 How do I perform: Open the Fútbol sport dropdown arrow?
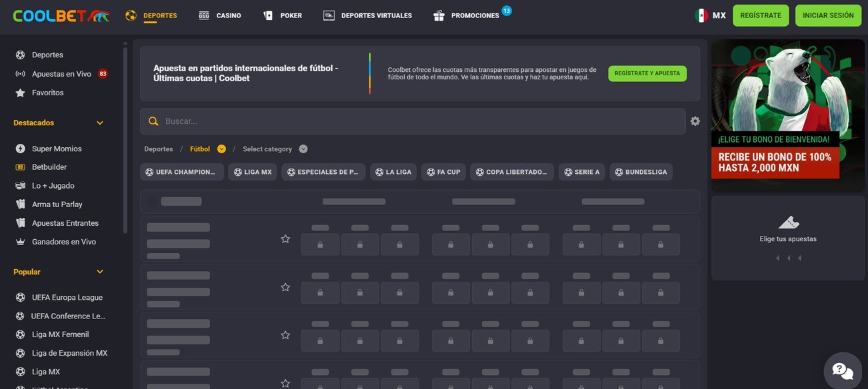(x=221, y=149)
